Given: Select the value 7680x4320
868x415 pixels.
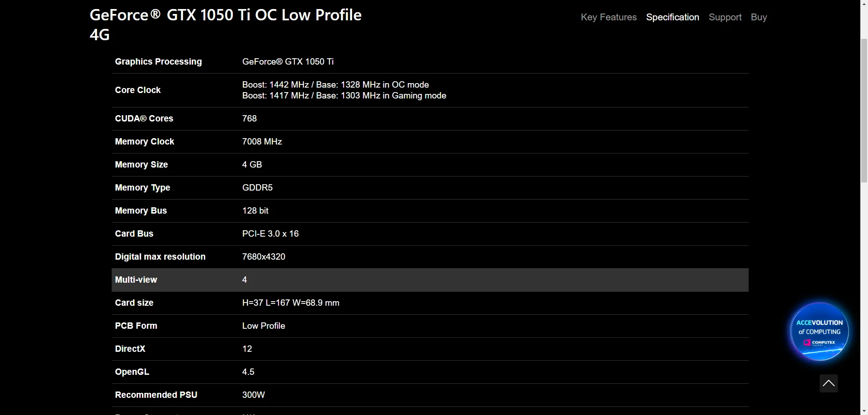Looking at the screenshot, I should [264, 256].
